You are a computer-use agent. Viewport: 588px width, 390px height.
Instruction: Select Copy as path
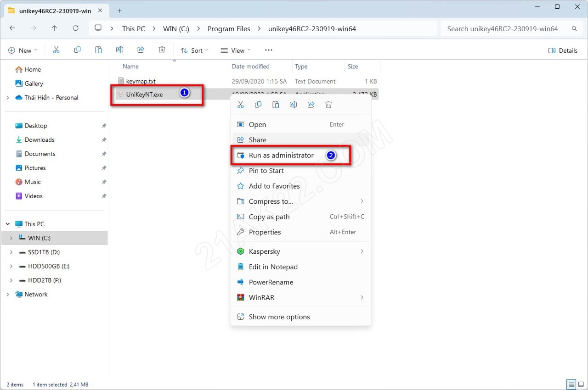pyautogui.click(x=300, y=217)
